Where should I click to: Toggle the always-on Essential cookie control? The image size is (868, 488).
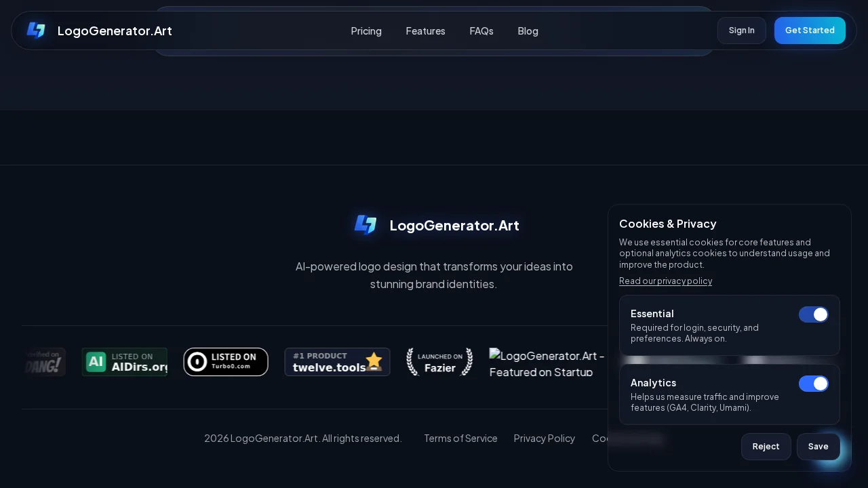tap(814, 314)
